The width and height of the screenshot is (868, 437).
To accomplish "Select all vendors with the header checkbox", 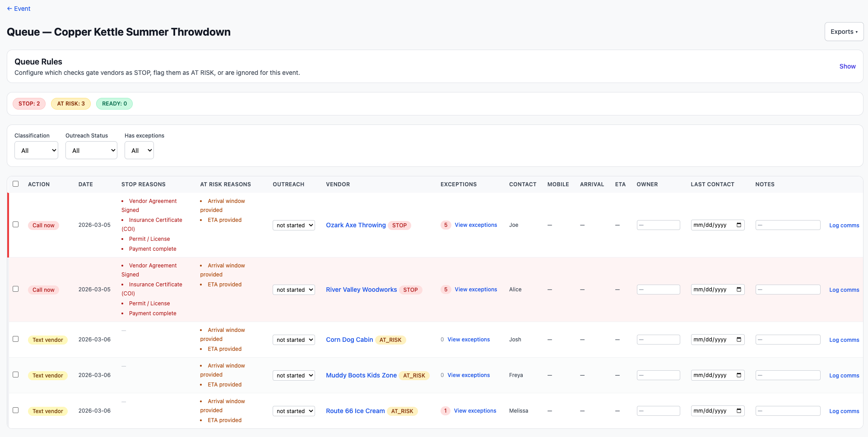I will tap(16, 184).
